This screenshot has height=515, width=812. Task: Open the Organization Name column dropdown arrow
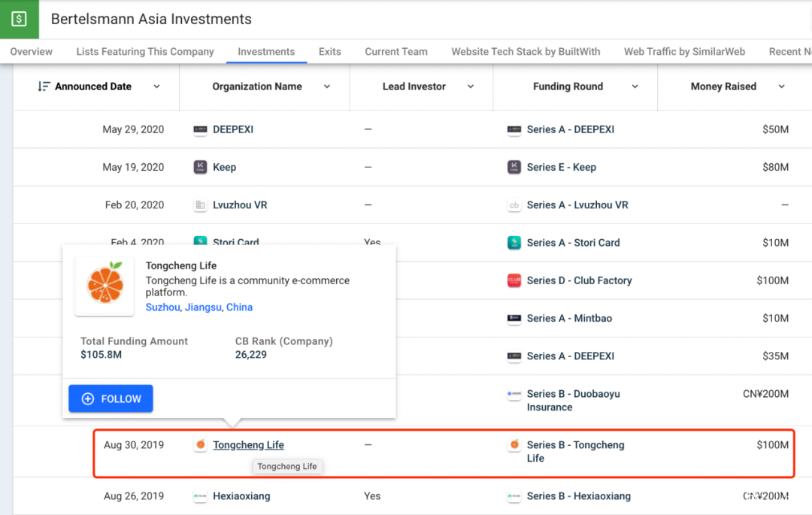pyautogui.click(x=327, y=86)
